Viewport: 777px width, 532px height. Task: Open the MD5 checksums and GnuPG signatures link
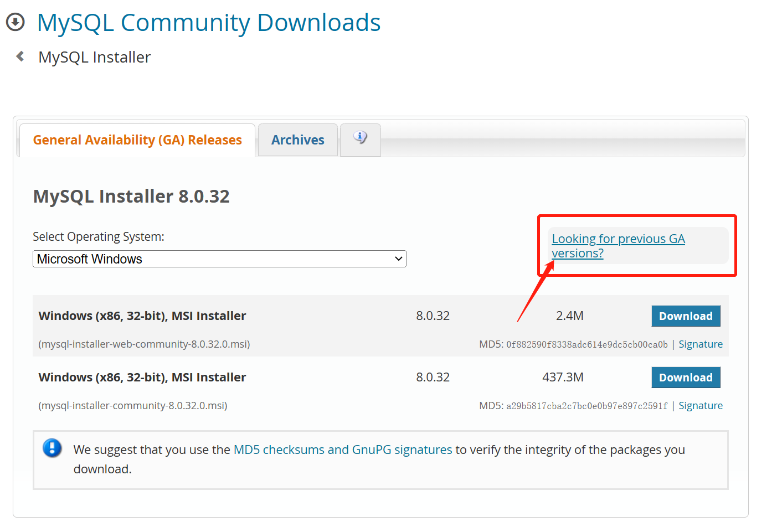tap(342, 449)
